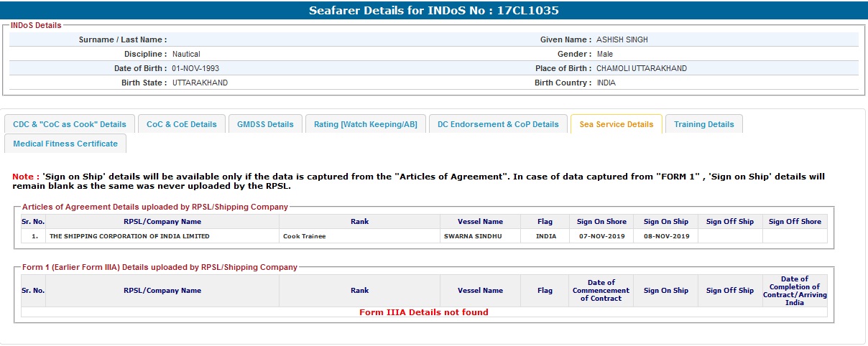Click The Shipping Corporation of India Limited cell
Viewport: 868px width, 346px height.
129,236
